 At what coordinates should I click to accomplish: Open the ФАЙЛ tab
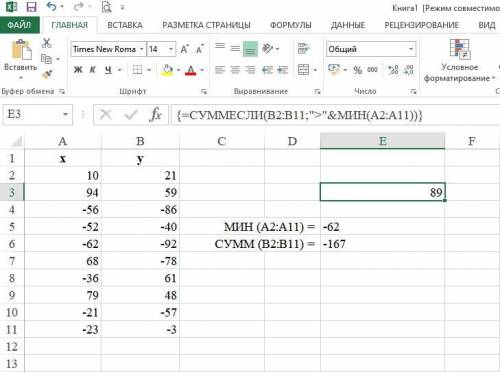(x=19, y=25)
